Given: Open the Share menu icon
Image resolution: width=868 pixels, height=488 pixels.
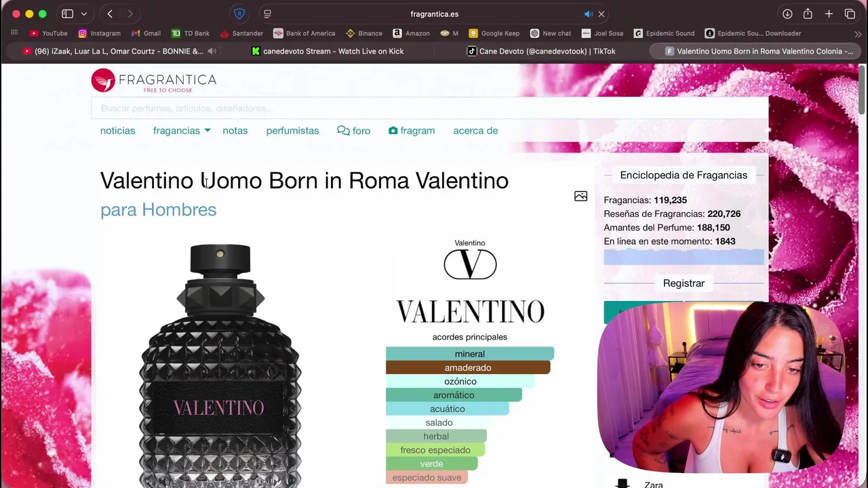Looking at the screenshot, I should point(808,14).
